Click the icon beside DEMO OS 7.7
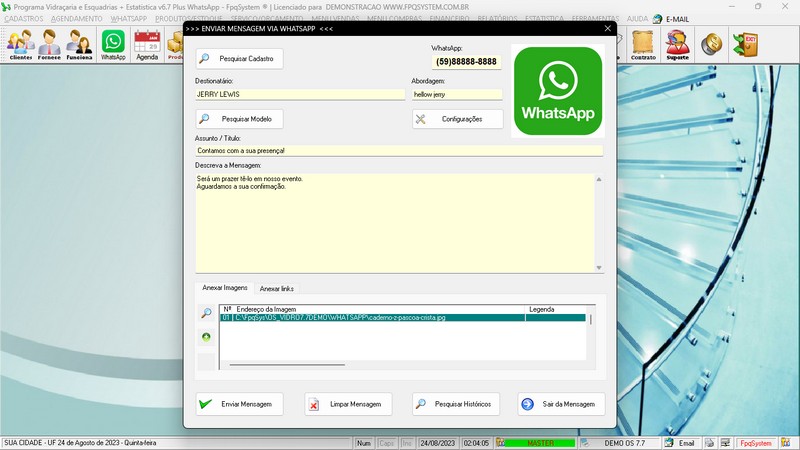 click(584, 443)
